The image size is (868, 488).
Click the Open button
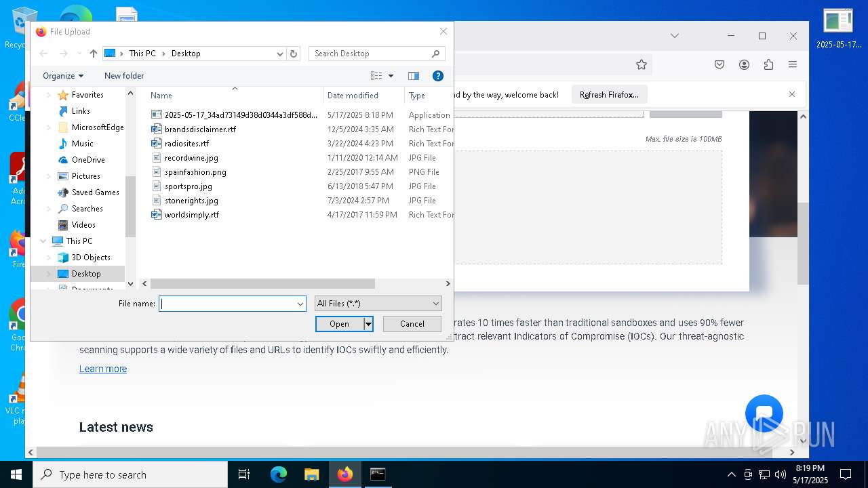tap(340, 324)
